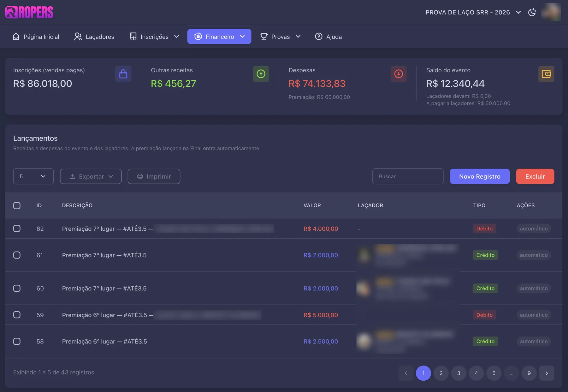Click the shopping bag icon for Inscrições

(123, 74)
